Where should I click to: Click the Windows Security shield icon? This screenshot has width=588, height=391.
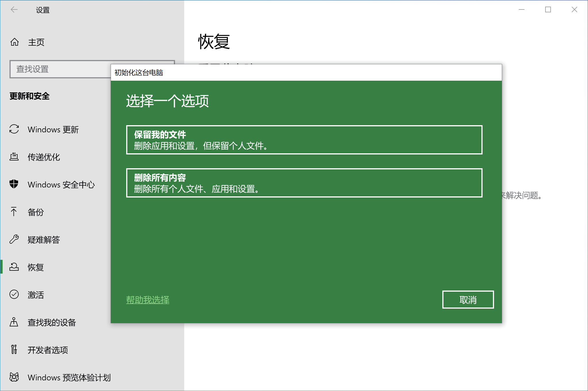[x=14, y=184]
